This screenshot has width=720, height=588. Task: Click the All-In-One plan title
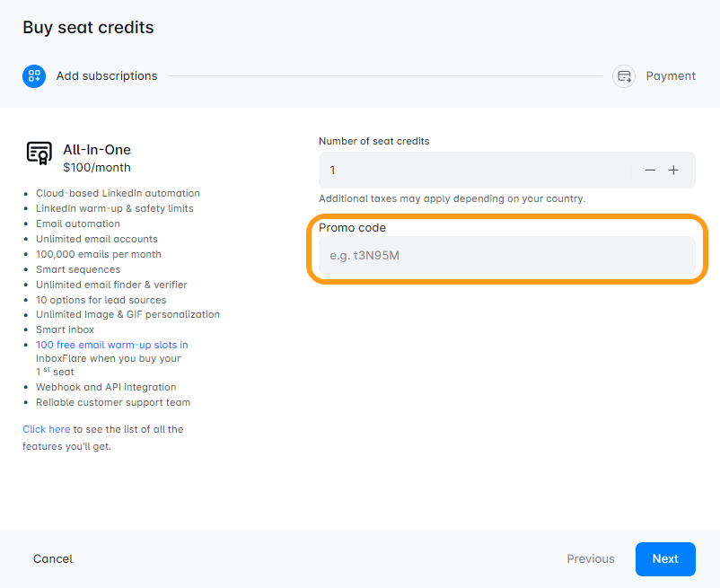coord(97,150)
